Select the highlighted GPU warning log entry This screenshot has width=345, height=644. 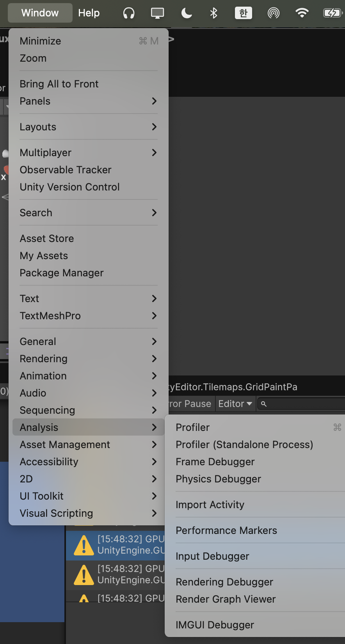click(x=116, y=545)
